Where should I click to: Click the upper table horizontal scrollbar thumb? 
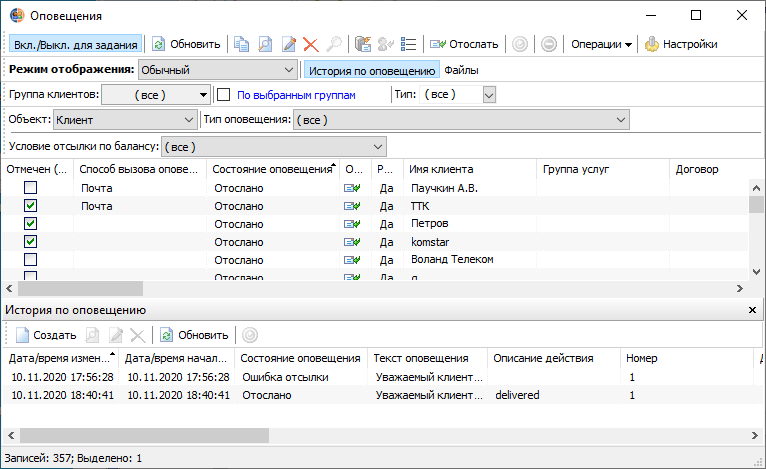81,289
